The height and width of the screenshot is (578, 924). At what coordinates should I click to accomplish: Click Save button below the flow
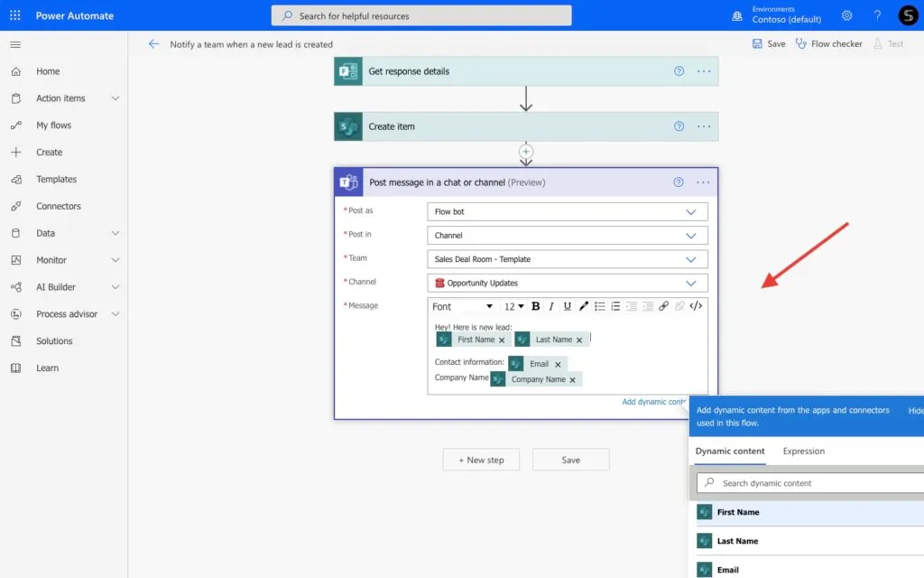(x=570, y=460)
